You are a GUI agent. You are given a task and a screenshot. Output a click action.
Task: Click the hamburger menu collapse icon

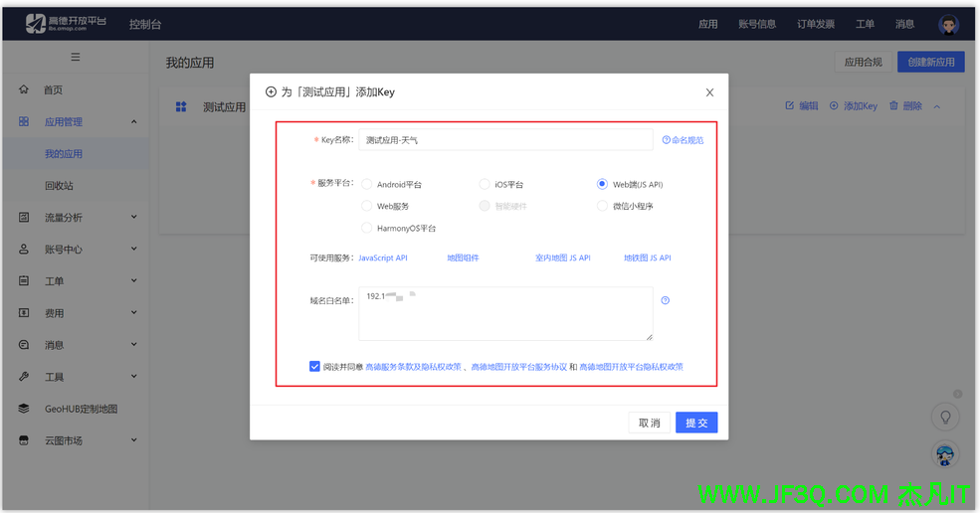[x=75, y=57]
